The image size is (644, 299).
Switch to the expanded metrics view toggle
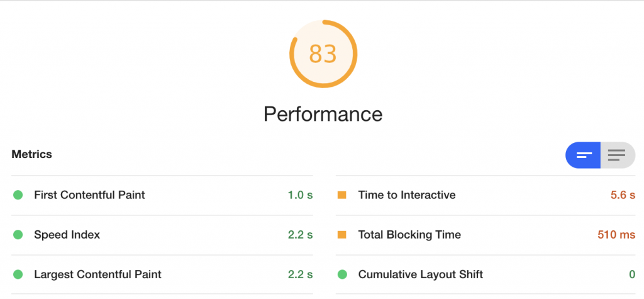point(618,155)
